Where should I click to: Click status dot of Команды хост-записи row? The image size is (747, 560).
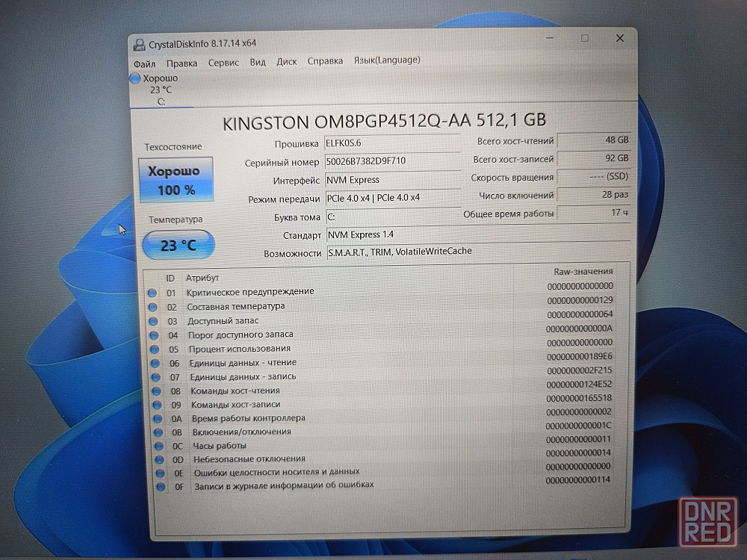pos(157,405)
